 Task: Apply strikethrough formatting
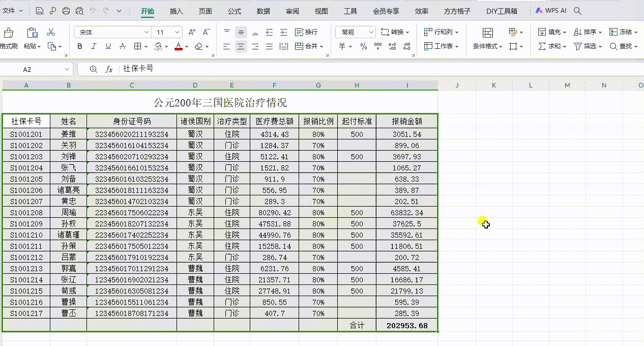pyautogui.click(x=122, y=46)
